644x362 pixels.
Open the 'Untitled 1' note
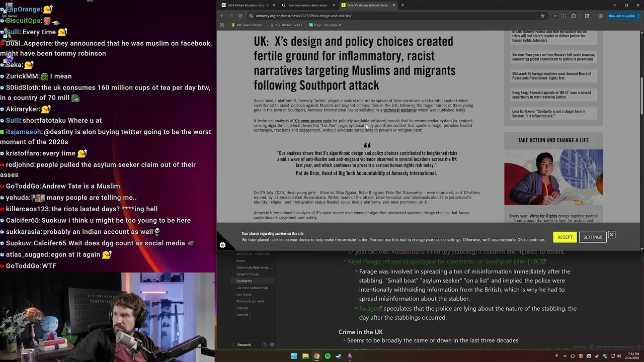click(x=244, y=315)
